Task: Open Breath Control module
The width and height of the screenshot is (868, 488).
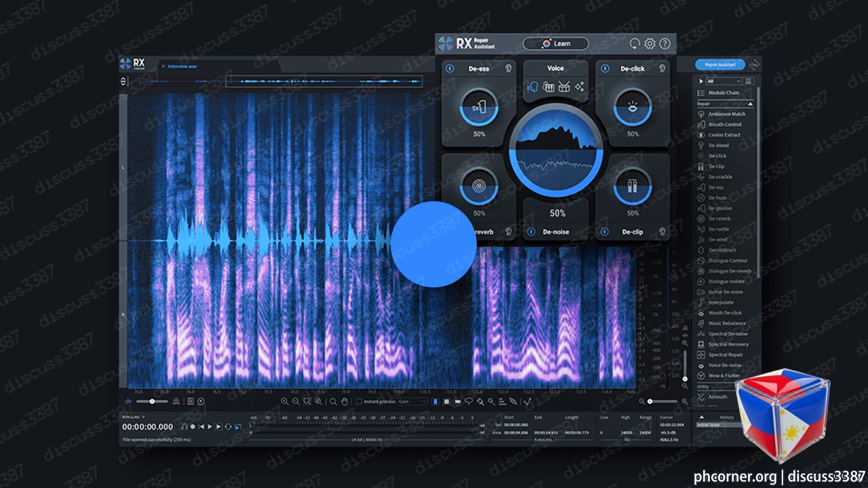Action: [x=725, y=125]
